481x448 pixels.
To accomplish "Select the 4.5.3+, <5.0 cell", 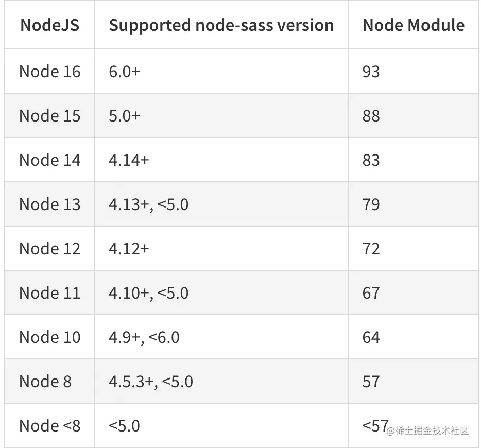I will [151, 382].
